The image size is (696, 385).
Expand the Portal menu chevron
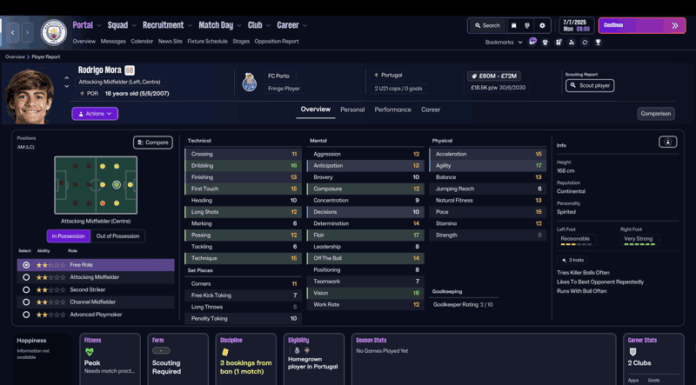(x=99, y=26)
